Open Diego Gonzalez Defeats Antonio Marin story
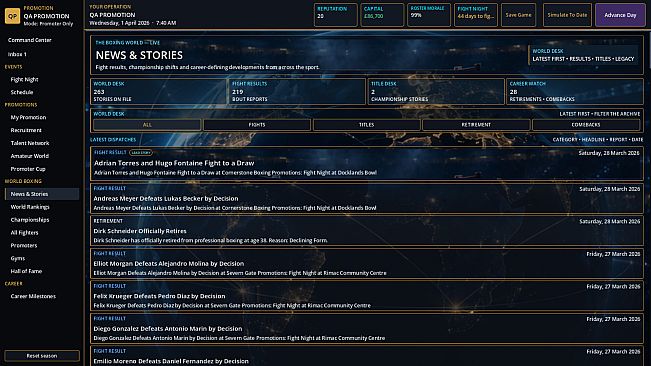The height and width of the screenshot is (366, 651). pyautogui.click(x=367, y=328)
